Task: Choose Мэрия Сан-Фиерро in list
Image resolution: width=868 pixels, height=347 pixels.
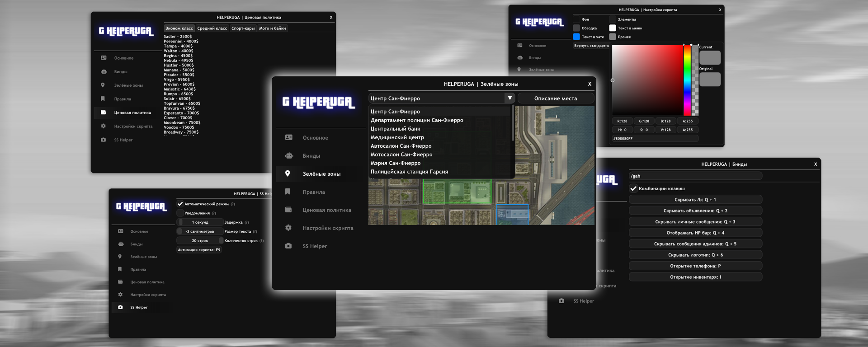Action: tap(396, 163)
